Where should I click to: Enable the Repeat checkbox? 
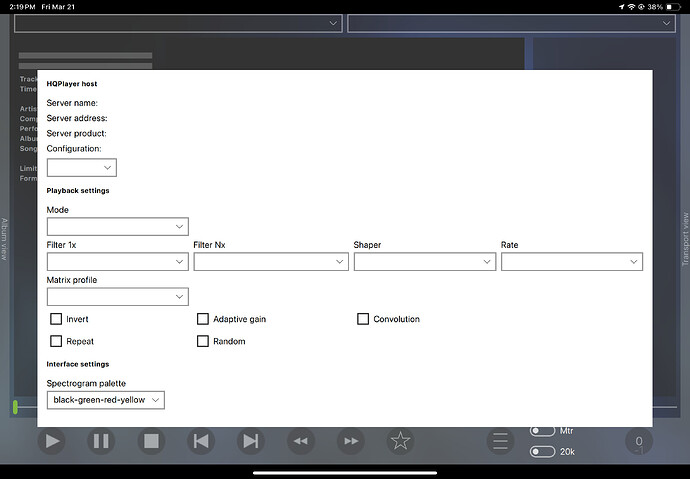coord(56,341)
